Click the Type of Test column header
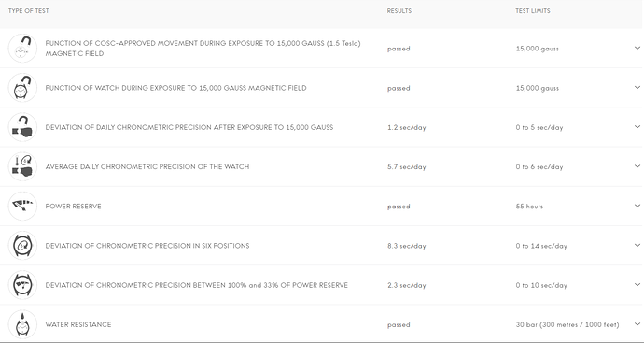 [x=28, y=11]
